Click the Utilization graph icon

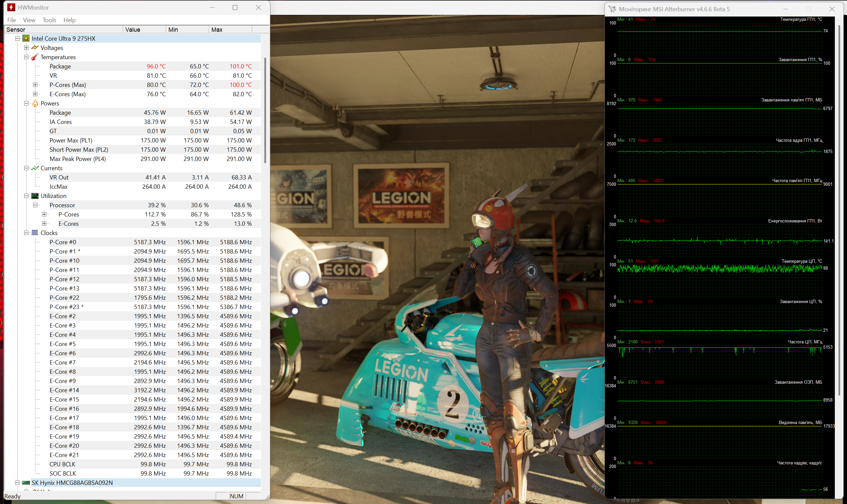tap(35, 196)
